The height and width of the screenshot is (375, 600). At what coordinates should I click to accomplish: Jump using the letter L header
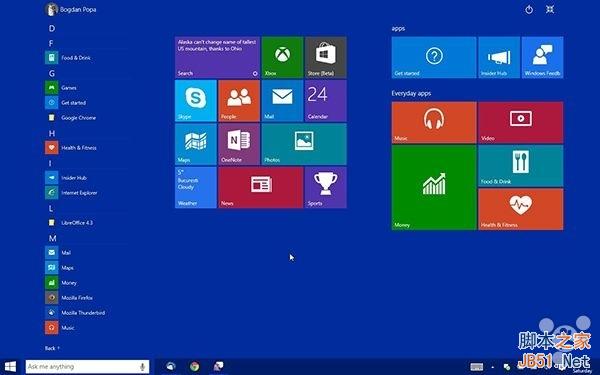[51, 209]
